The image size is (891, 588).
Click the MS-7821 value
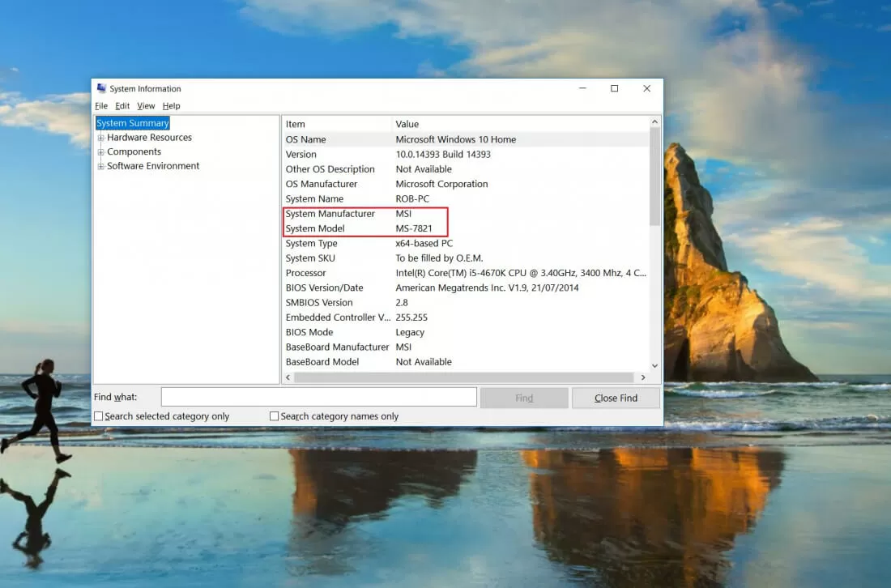(x=414, y=228)
